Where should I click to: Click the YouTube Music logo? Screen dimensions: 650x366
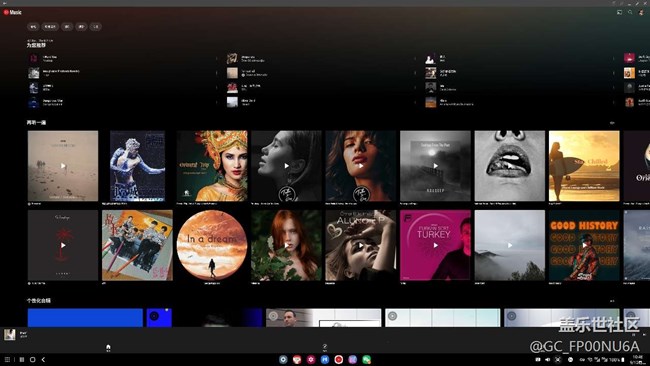(x=13, y=12)
